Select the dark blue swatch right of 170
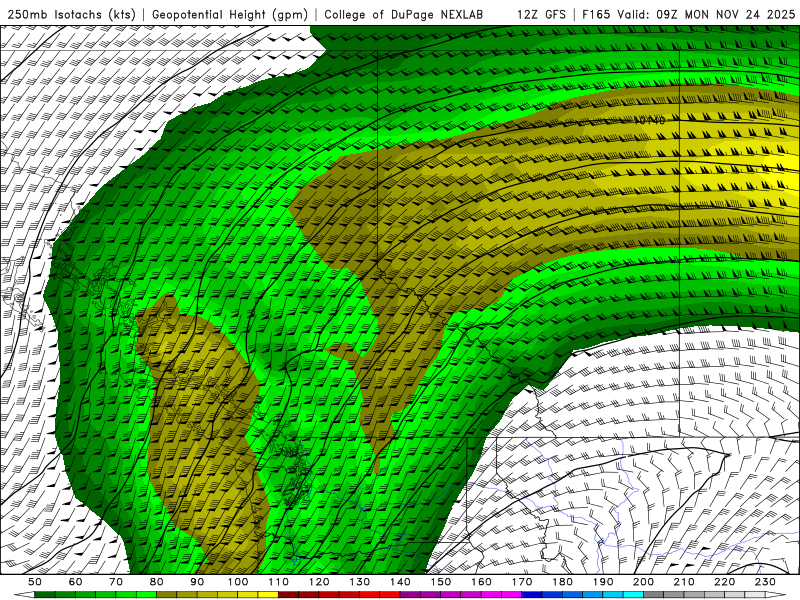The width and height of the screenshot is (800, 600). [532, 595]
